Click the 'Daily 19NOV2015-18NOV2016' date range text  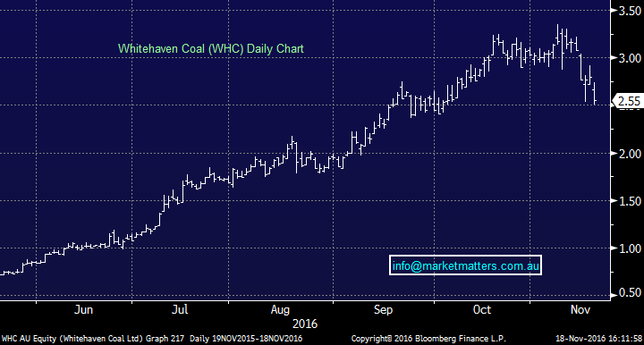click(x=246, y=339)
